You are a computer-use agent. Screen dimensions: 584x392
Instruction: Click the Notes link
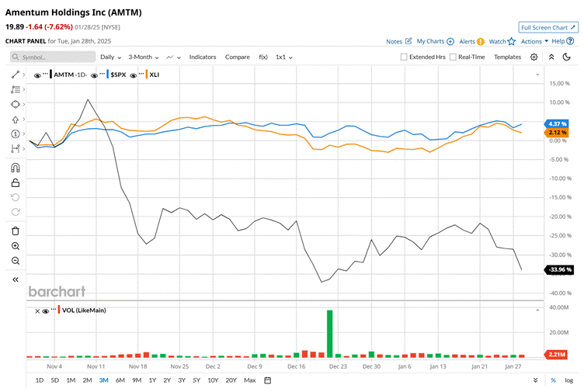click(394, 41)
